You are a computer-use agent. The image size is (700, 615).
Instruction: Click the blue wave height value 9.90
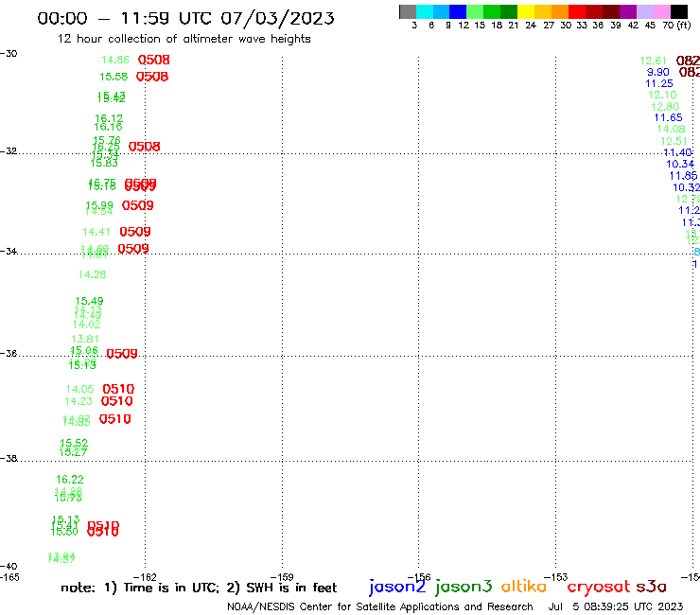(x=658, y=72)
